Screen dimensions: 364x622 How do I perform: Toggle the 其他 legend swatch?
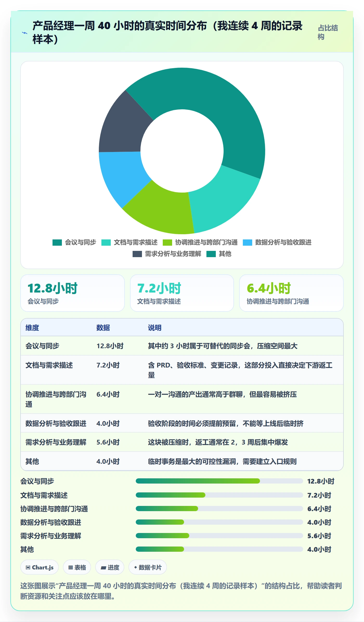[x=211, y=254]
